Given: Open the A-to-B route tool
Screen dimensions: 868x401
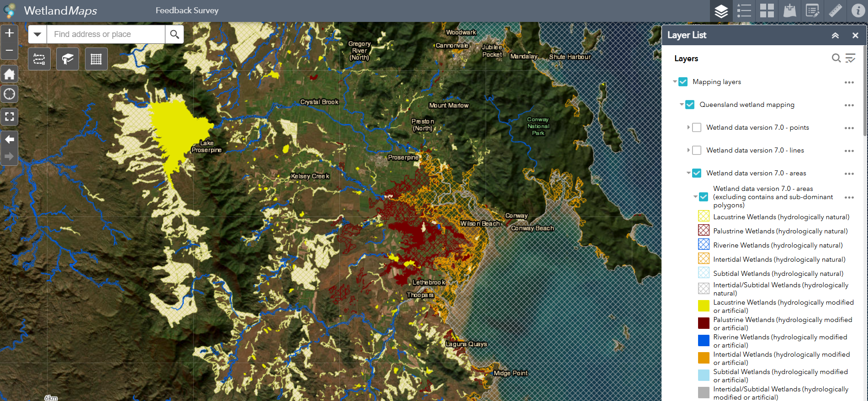Looking at the screenshot, I should tap(39, 59).
